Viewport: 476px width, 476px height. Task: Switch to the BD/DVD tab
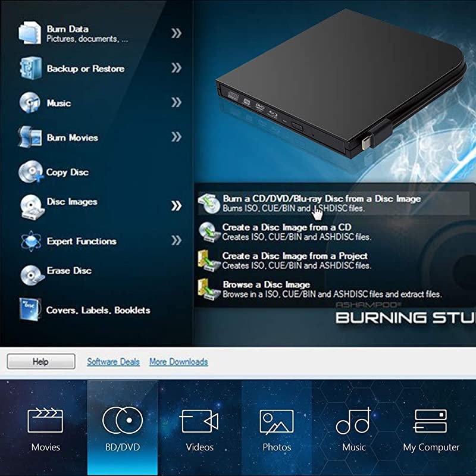[x=123, y=420]
